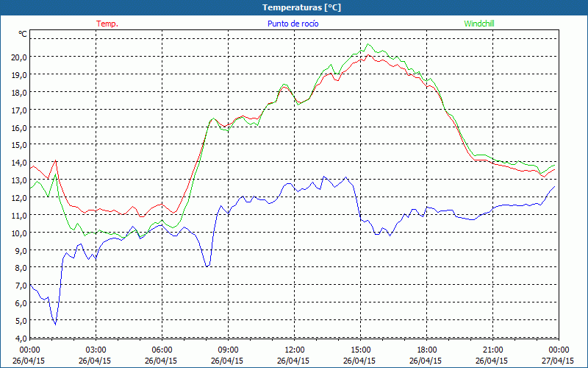Image resolution: width=588 pixels, height=368 pixels.
Task: Click the '09:00' time axis label
Action: tap(228, 350)
